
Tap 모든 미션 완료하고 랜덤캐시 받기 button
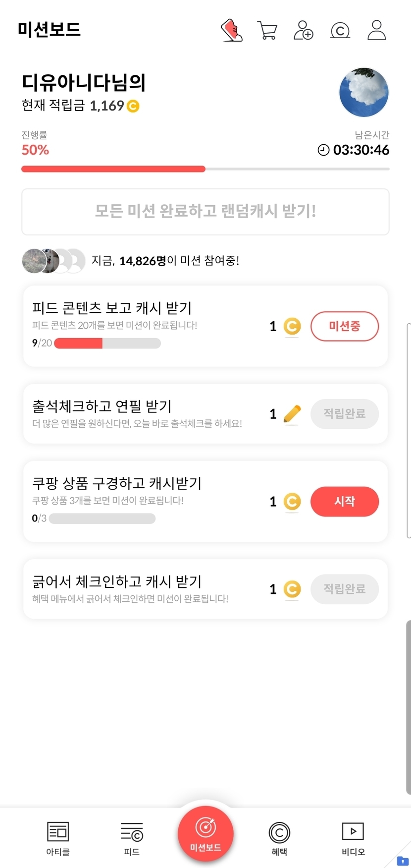tap(205, 212)
